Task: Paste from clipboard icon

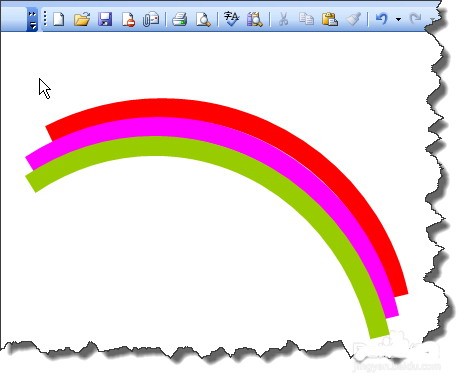Action: tap(330, 19)
